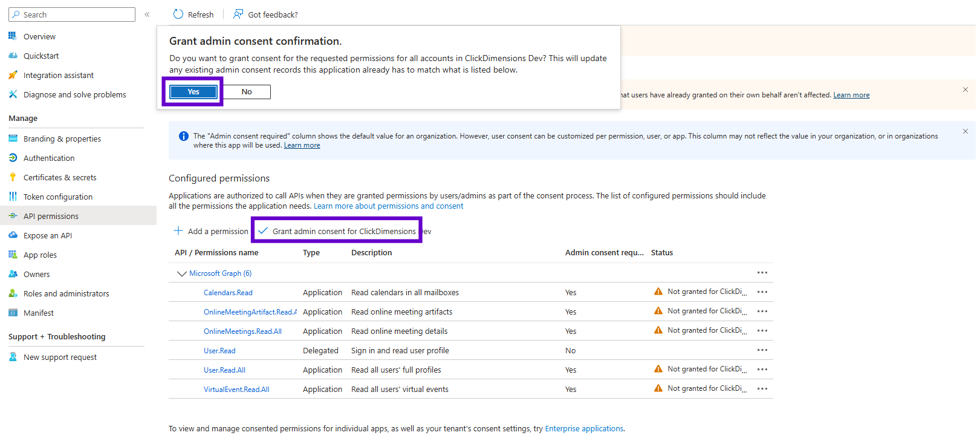Open the User.Read permission link
The width and height of the screenshot is (980, 444).
click(x=219, y=351)
